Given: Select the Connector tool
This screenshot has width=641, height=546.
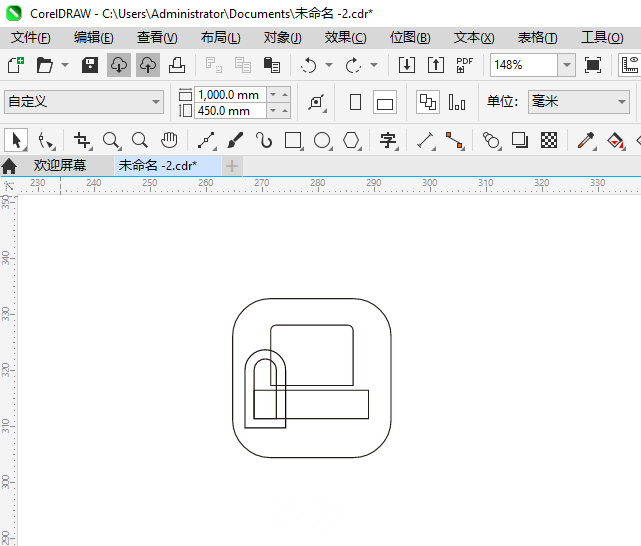Looking at the screenshot, I should (455, 141).
